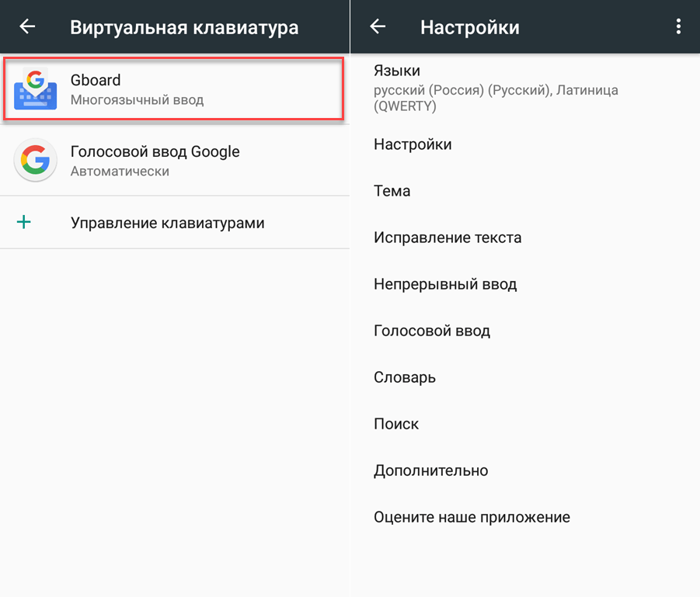Viewport: 700px width, 597px height.
Task: Open Голосовой ввод in Gboard settings
Action: tap(432, 331)
